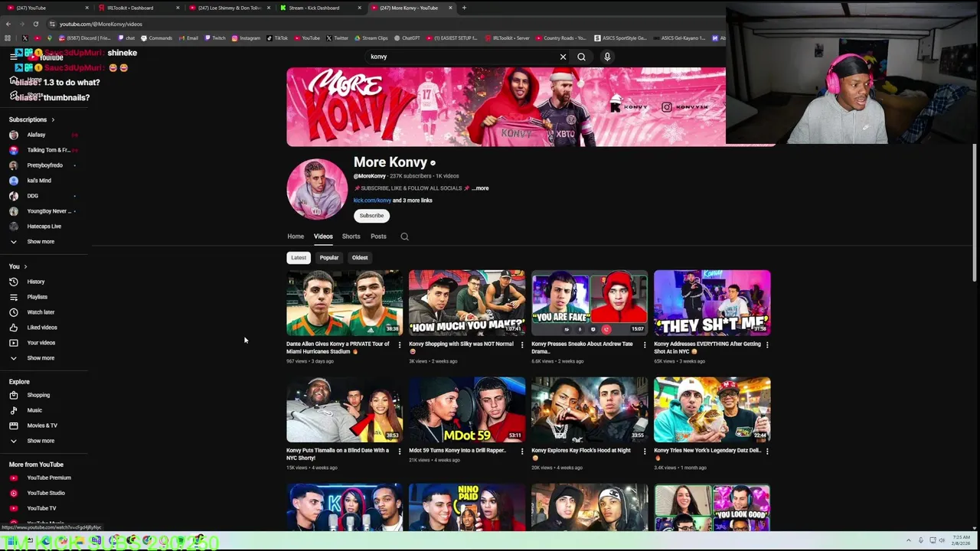980x551 pixels.
Task: Filter videos by Latest
Action: coord(299,258)
